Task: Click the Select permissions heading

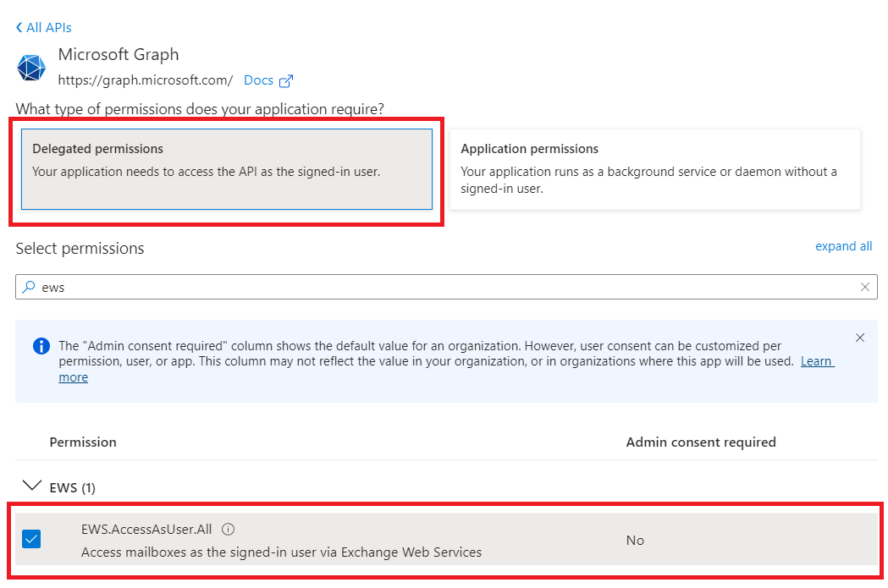Action: click(x=80, y=249)
